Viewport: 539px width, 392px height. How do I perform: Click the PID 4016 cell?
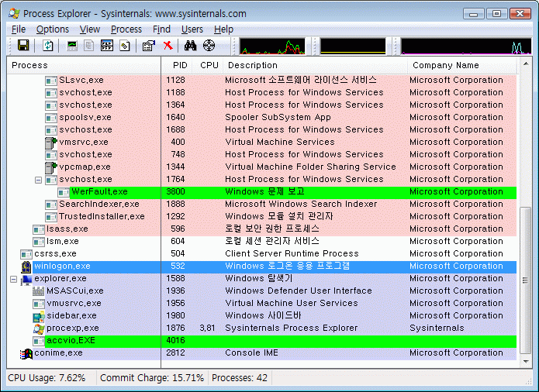click(x=175, y=341)
